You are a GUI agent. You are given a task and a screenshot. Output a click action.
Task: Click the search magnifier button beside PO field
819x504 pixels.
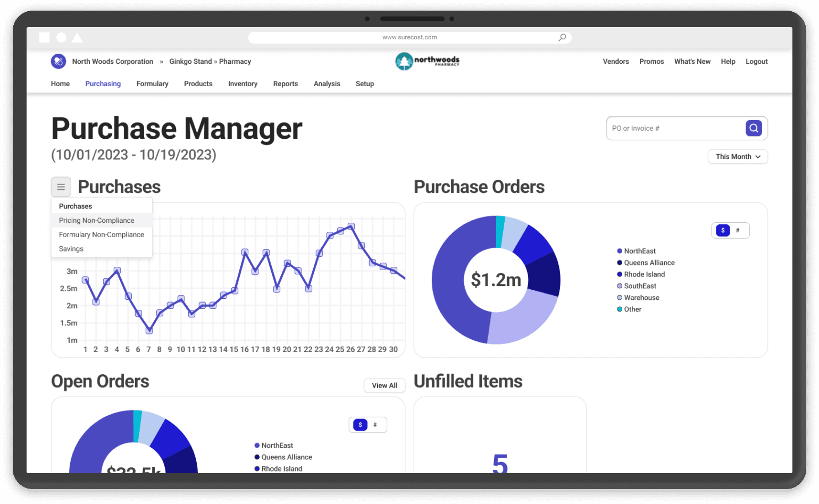[x=754, y=128]
